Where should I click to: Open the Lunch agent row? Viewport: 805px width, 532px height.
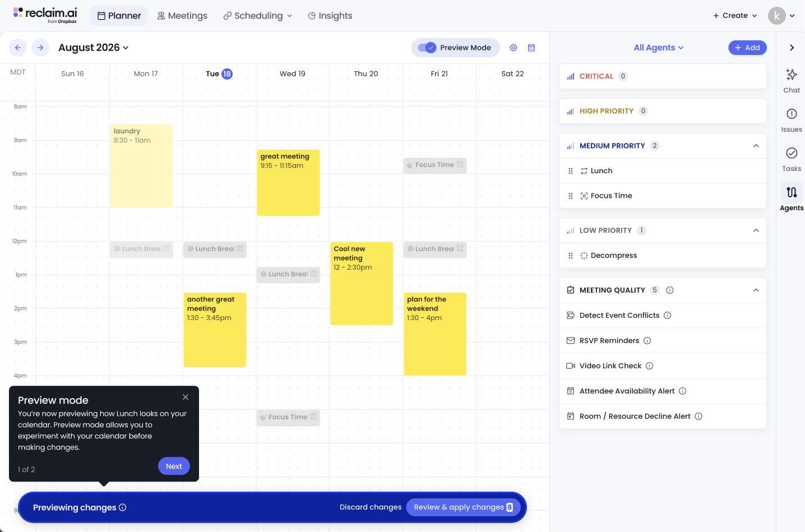coord(663,171)
